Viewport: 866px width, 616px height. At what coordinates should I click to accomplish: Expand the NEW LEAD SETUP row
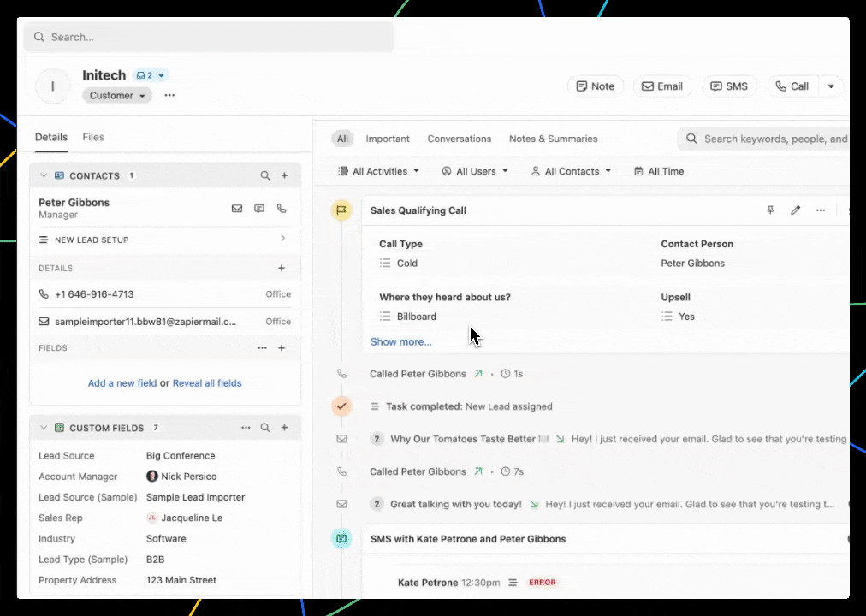pyautogui.click(x=165, y=240)
